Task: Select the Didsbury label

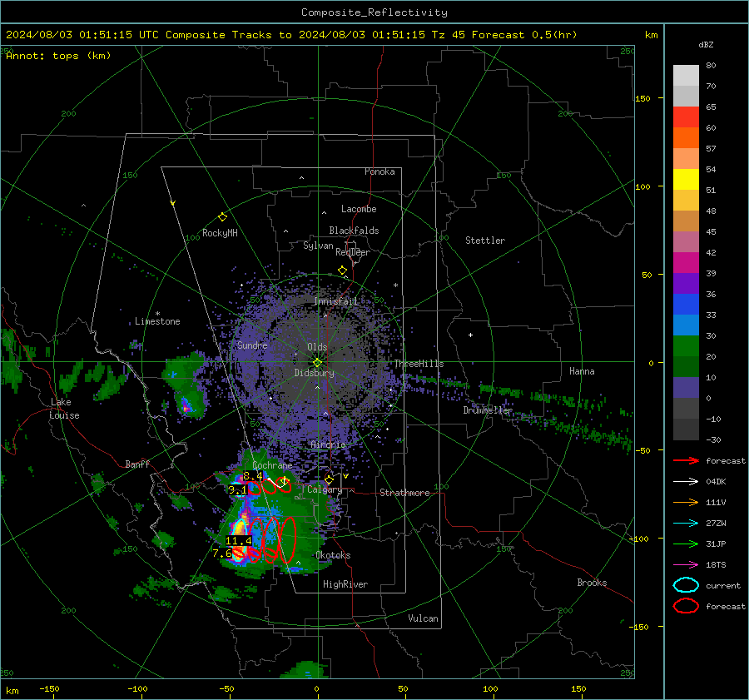Action: [314, 373]
